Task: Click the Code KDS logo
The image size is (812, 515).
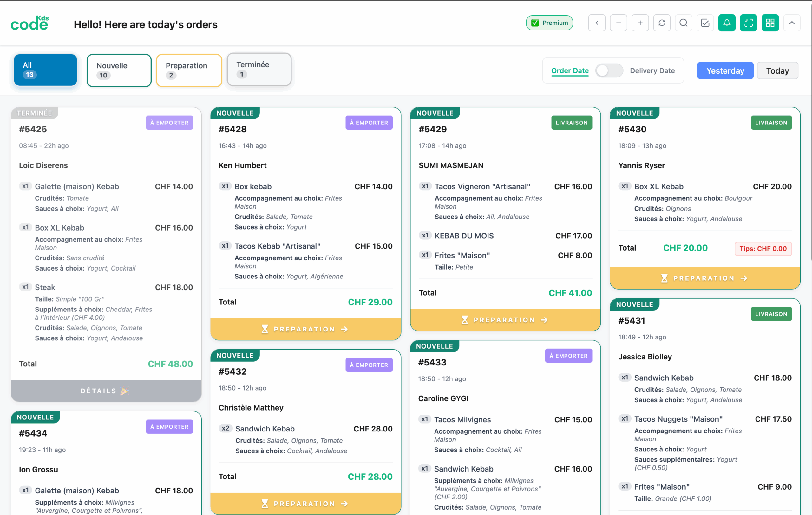Action: (x=30, y=23)
